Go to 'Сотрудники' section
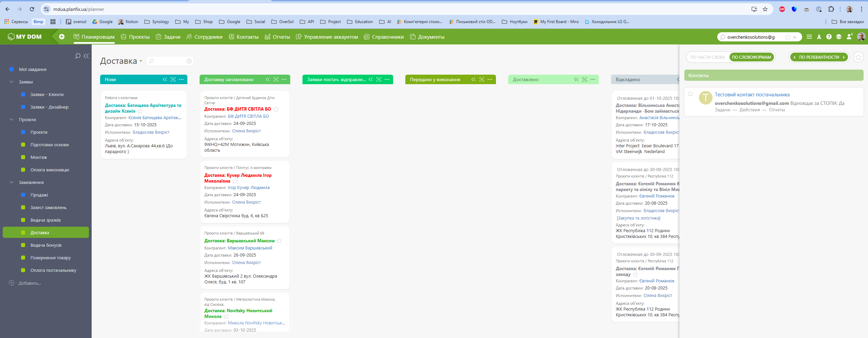The image size is (868, 338). 204,37
